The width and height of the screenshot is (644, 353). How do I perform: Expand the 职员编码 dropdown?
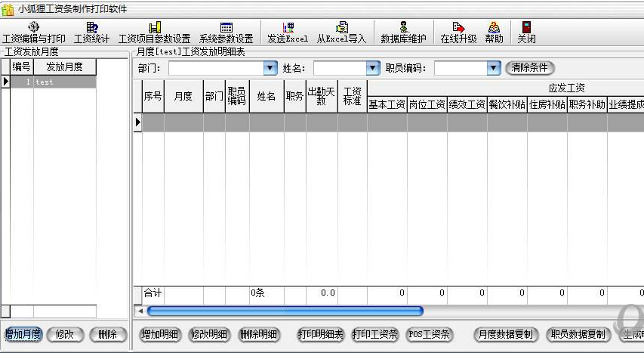494,68
